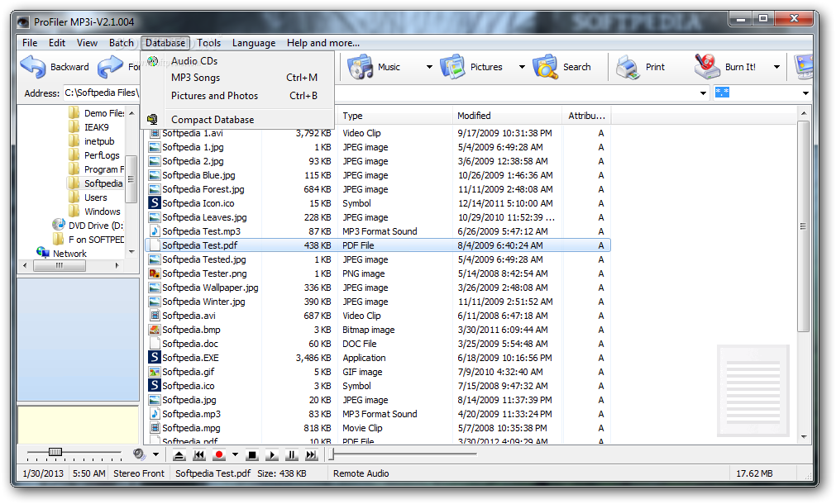Choose MP3 Songs from Database menu
Image resolution: width=836 pixels, height=504 pixels.
(x=238, y=78)
